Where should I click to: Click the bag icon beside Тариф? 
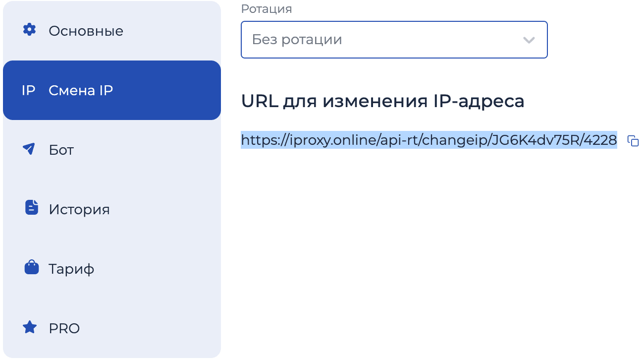coord(29,268)
